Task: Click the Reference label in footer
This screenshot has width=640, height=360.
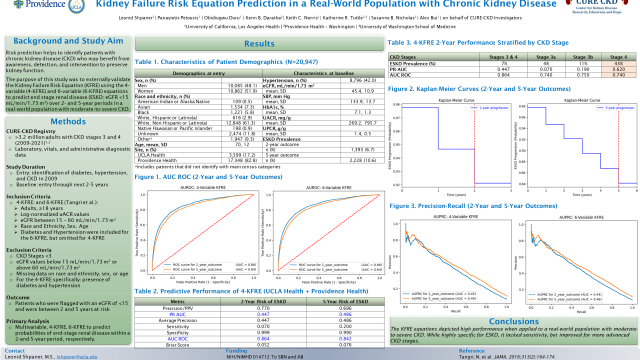Action: pos(471,351)
